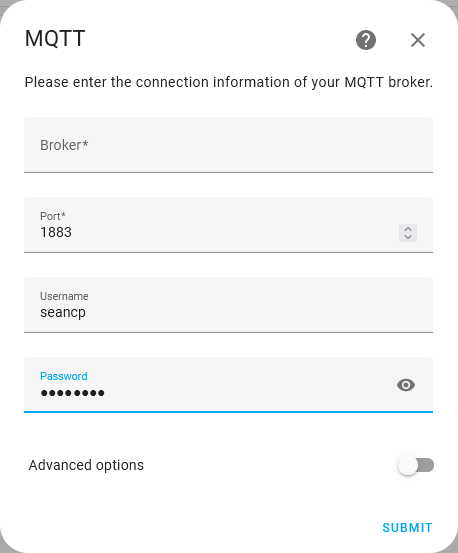
Task: Click the MQTT dialog title
Action: tap(55, 38)
